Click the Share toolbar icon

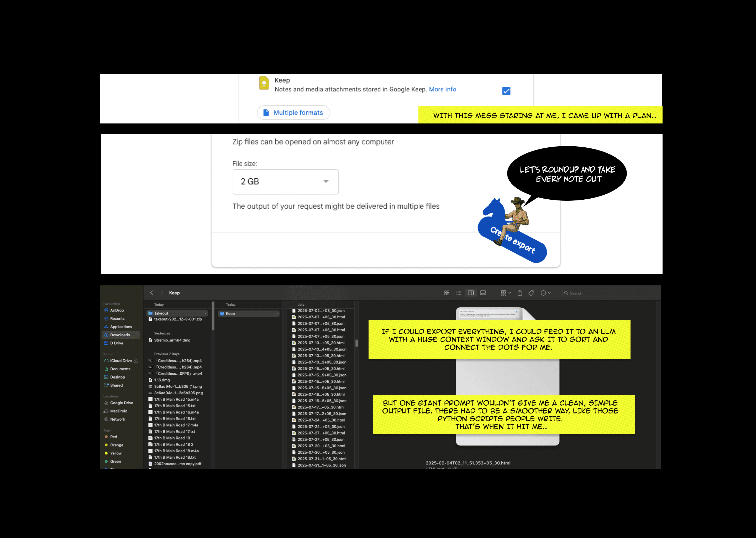pos(520,293)
